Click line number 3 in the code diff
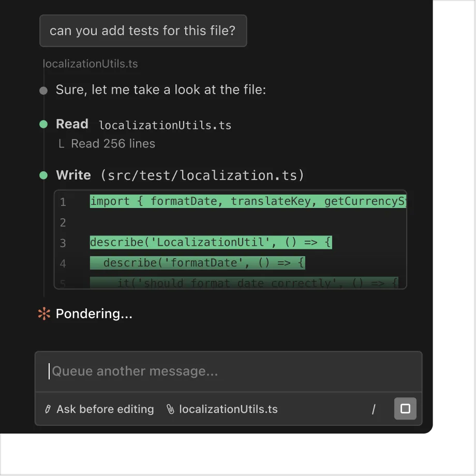Screen dimensions: 476x476 [x=63, y=243]
